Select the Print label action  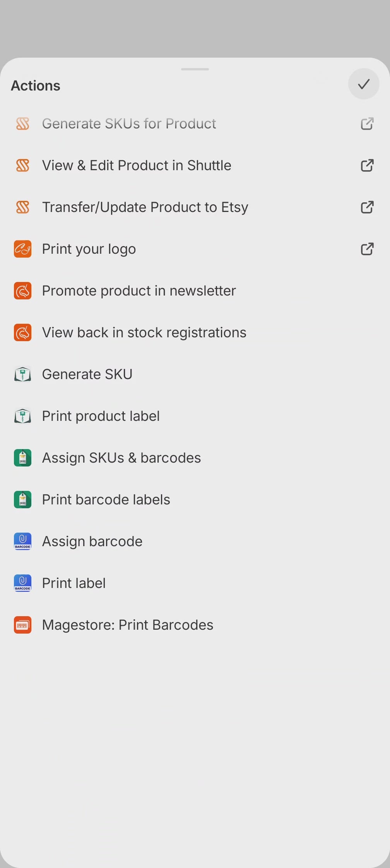(x=74, y=583)
